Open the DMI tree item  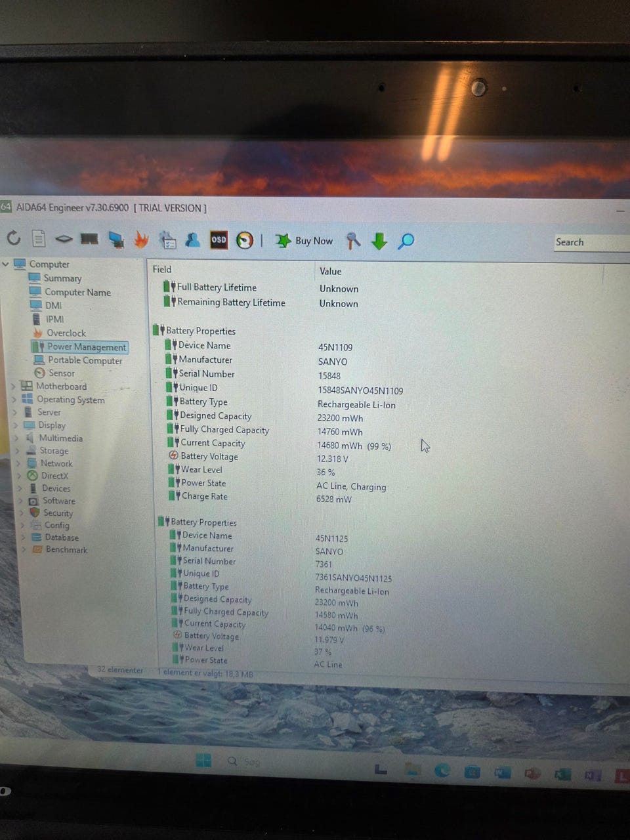[x=53, y=305]
